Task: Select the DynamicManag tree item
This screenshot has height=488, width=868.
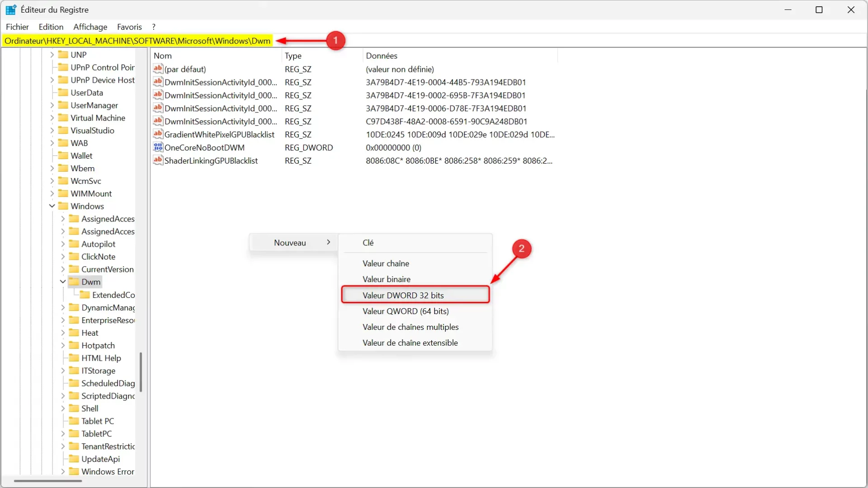Action: click(108, 307)
